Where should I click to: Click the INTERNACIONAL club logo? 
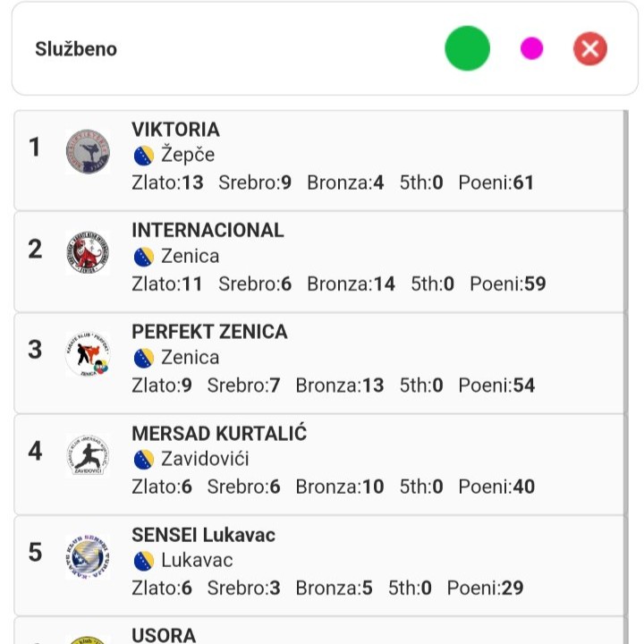pos(88,253)
